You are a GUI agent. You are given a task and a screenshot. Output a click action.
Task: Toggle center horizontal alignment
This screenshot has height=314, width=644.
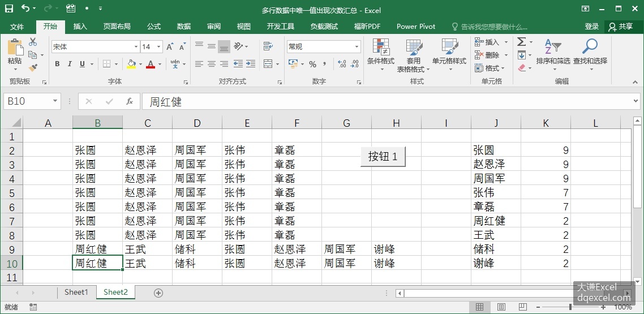pyautogui.click(x=212, y=63)
